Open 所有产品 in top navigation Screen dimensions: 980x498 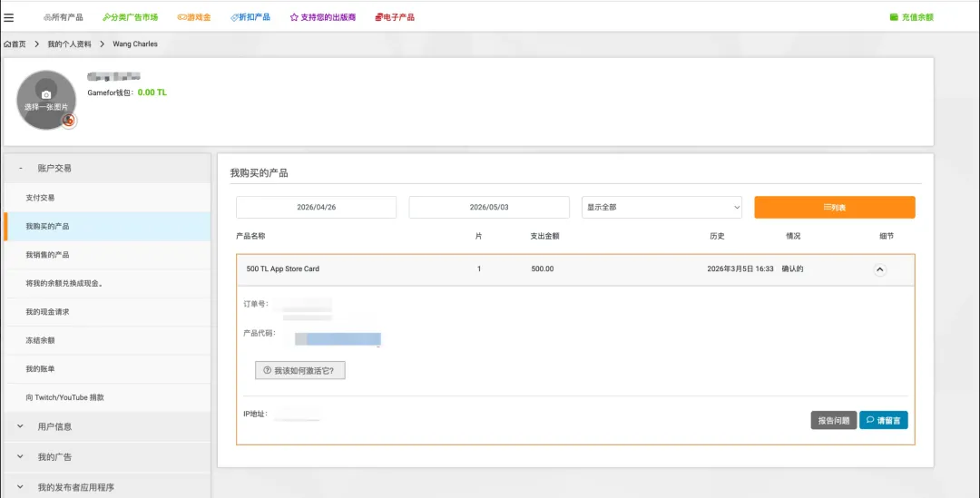tap(64, 17)
